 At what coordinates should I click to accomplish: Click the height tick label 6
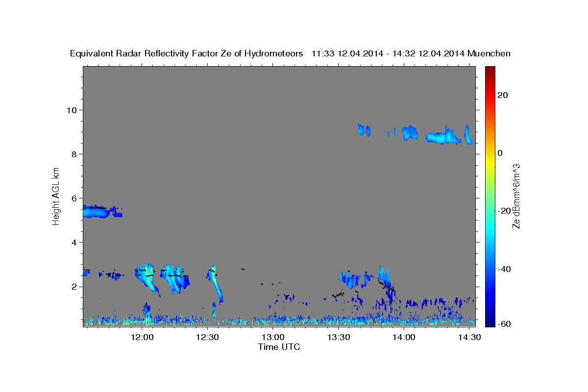(73, 198)
